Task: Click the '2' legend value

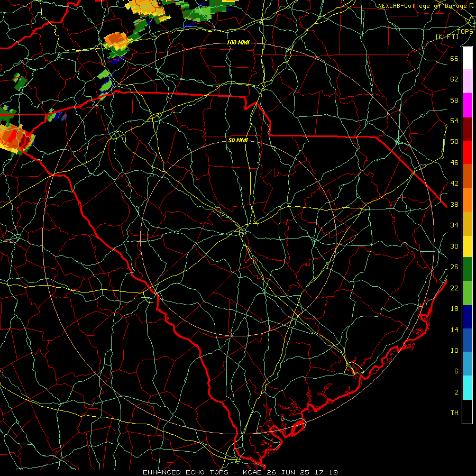Action: pyautogui.click(x=456, y=392)
